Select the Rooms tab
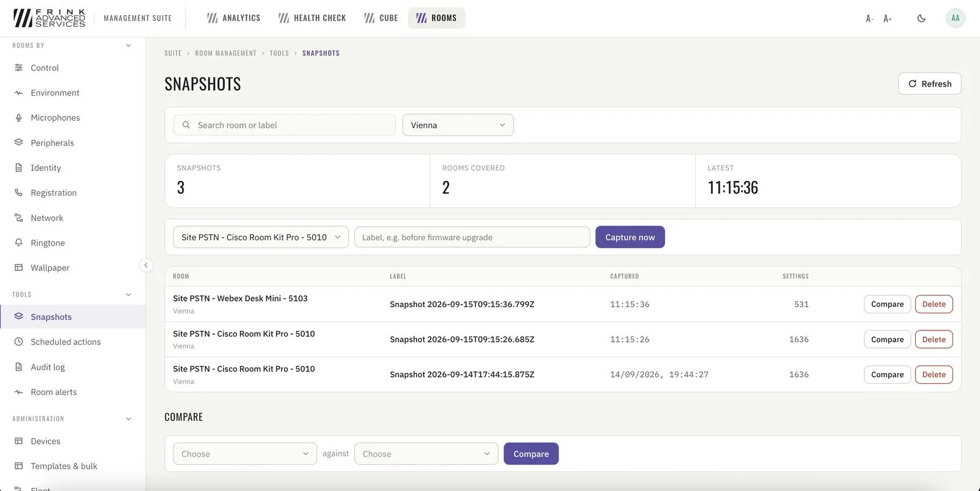This screenshot has height=491, width=980. [437, 18]
